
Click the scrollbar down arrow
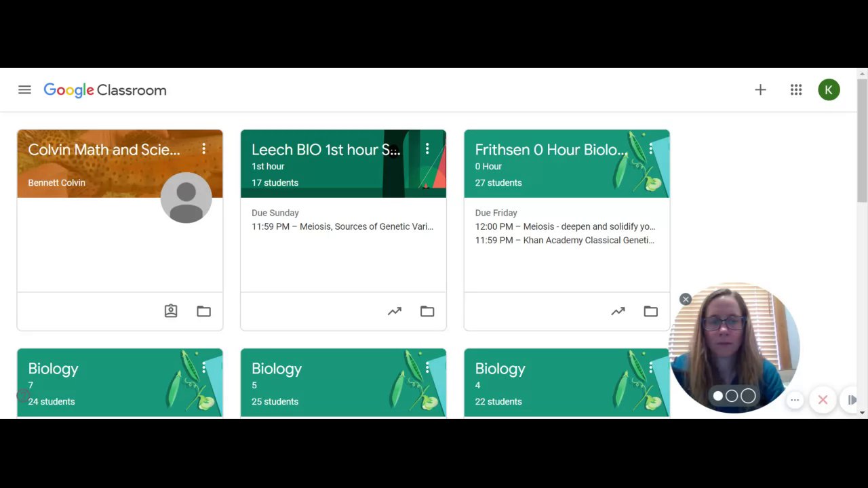coord(862,412)
